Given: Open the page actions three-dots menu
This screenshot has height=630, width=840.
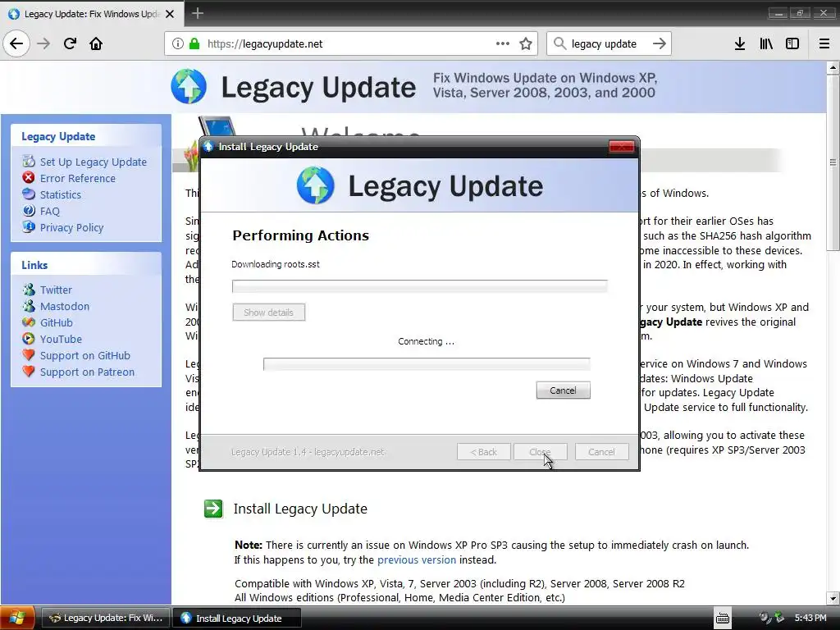Looking at the screenshot, I should pyautogui.click(x=503, y=43).
